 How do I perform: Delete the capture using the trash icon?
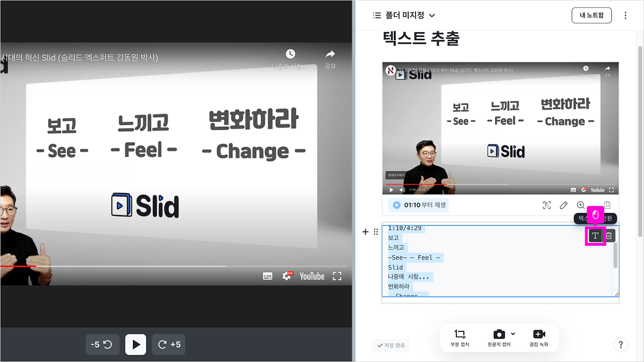[x=607, y=205]
